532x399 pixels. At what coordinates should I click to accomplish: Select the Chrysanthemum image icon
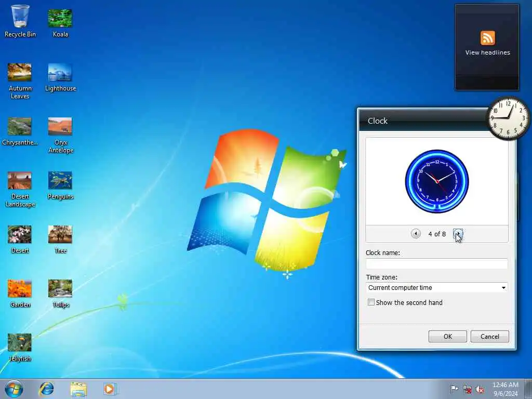pyautogui.click(x=20, y=131)
